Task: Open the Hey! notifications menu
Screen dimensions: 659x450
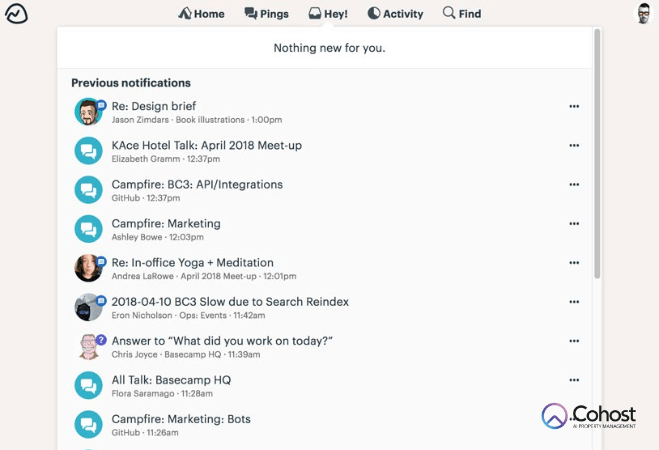Action: (x=328, y=14)
